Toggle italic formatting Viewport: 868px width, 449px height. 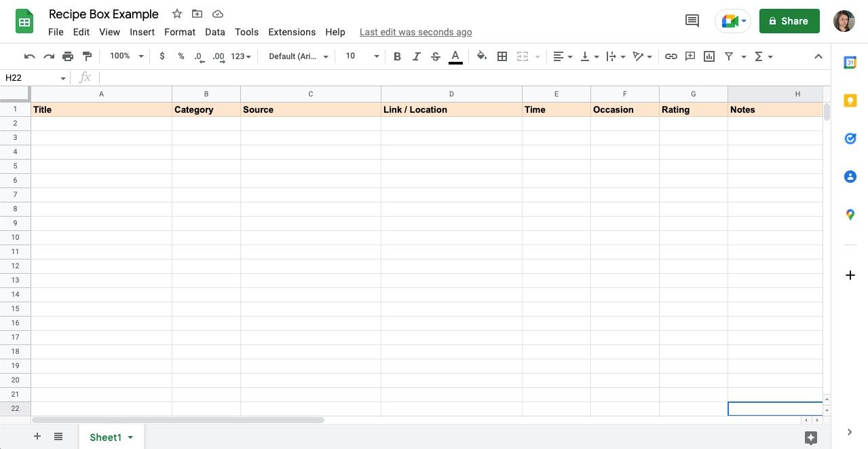tap(417, 56)
